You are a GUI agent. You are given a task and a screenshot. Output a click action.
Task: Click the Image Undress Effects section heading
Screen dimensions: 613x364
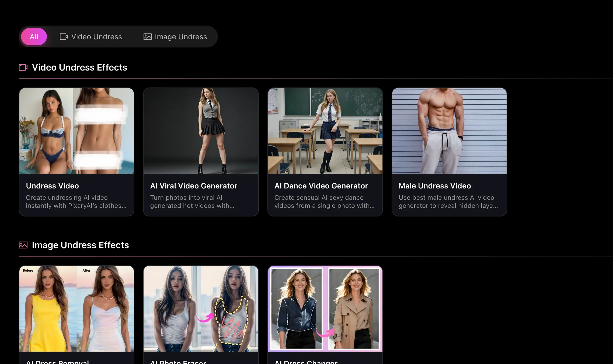point(80,245)
